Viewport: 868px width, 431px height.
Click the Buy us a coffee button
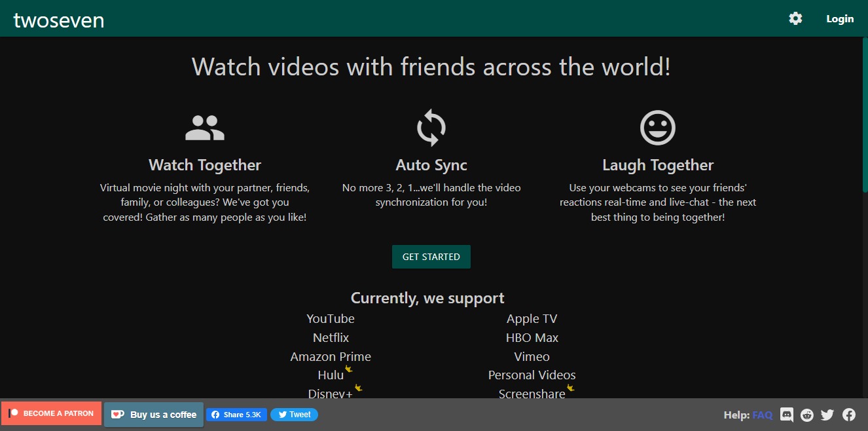[x=154, y=414]
